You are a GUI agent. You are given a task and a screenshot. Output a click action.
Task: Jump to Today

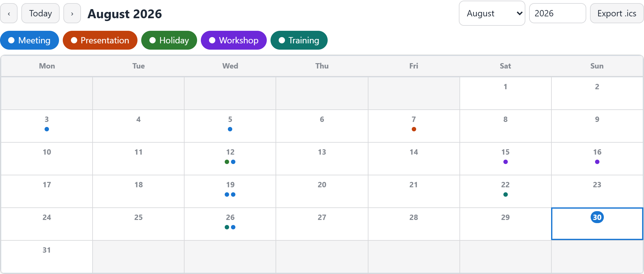(x=40, y=14)
